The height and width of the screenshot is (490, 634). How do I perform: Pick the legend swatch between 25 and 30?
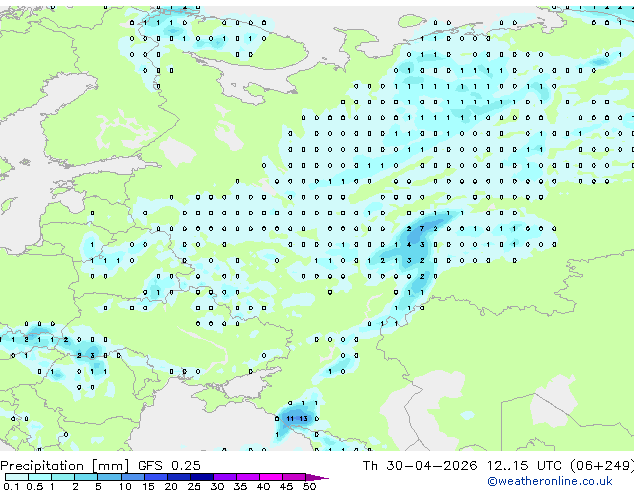pos(202,477)
